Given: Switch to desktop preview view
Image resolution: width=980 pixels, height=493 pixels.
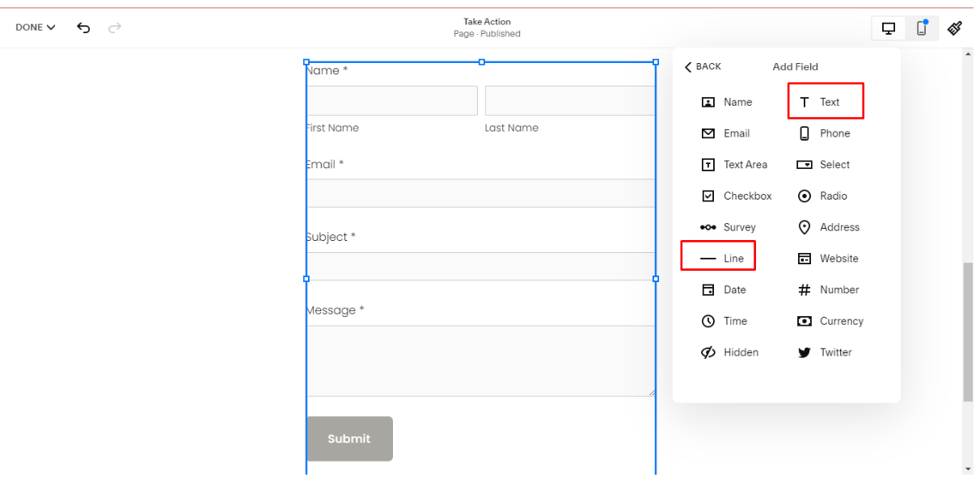Looking at the screenshot, I should pos(888,27).
